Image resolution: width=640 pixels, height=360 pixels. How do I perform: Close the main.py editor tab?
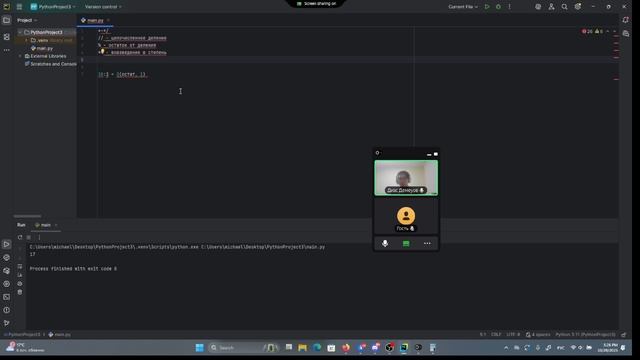(108, 20)
